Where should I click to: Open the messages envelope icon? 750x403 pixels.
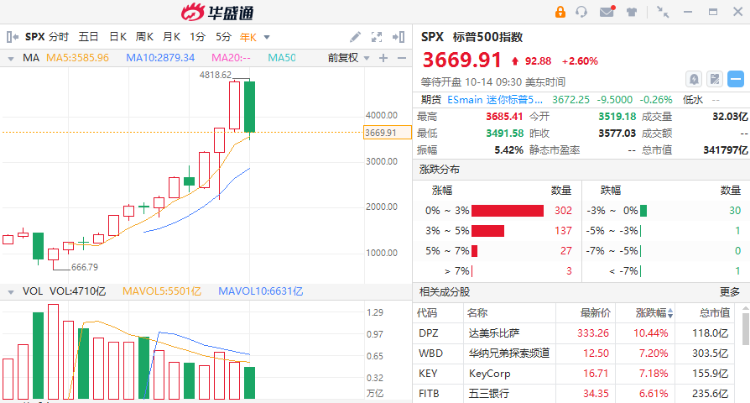[x=607, y=12]
